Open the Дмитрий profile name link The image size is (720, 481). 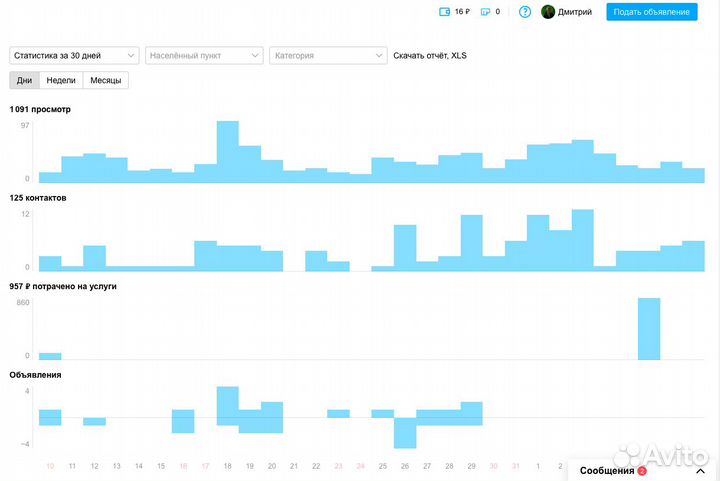click(575, 12)
